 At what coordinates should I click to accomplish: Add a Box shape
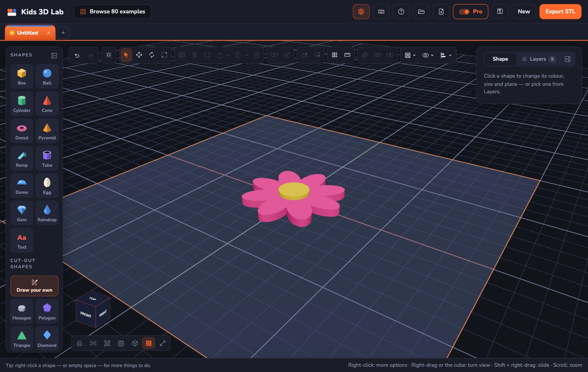coord(22,76)
